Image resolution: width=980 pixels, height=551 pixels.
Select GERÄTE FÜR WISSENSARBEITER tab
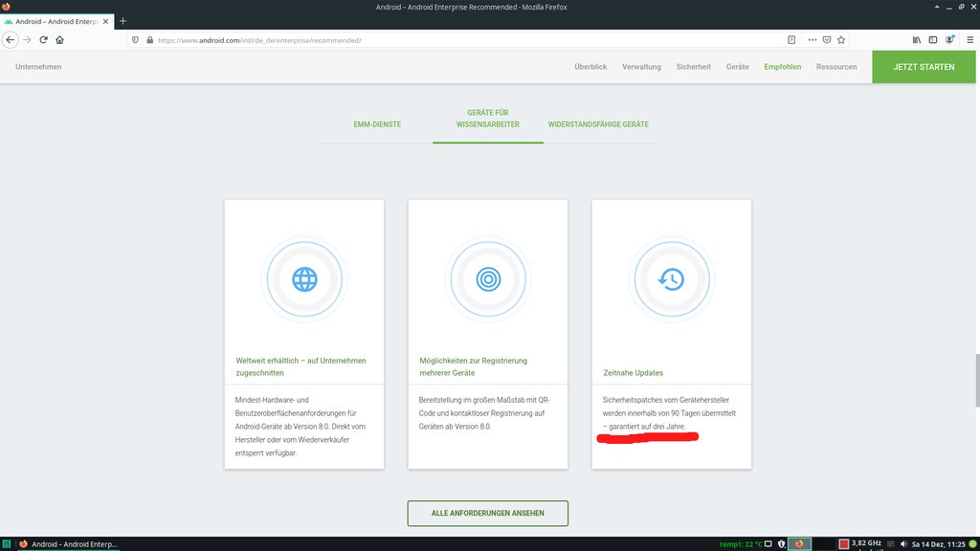click(487, 119)
